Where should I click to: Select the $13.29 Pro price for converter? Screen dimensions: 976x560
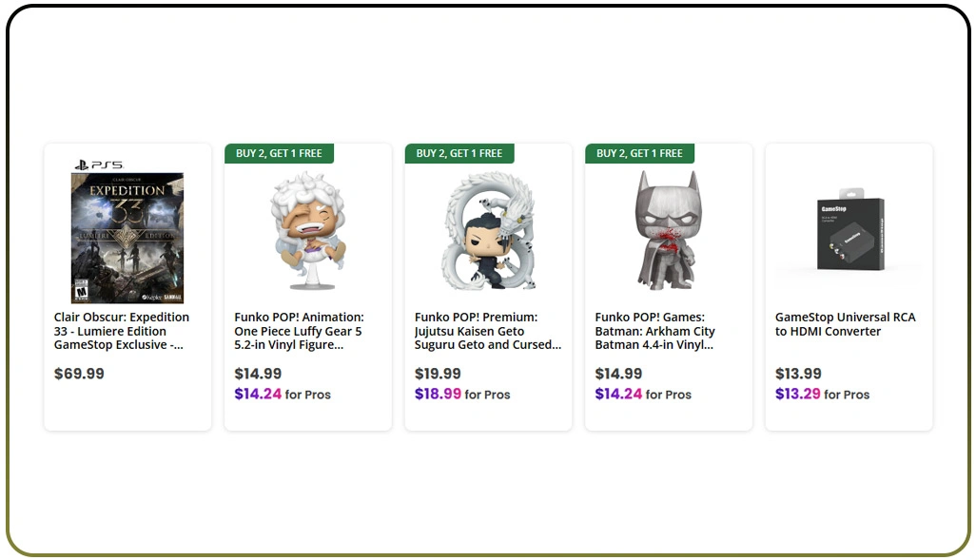[798, 394]
